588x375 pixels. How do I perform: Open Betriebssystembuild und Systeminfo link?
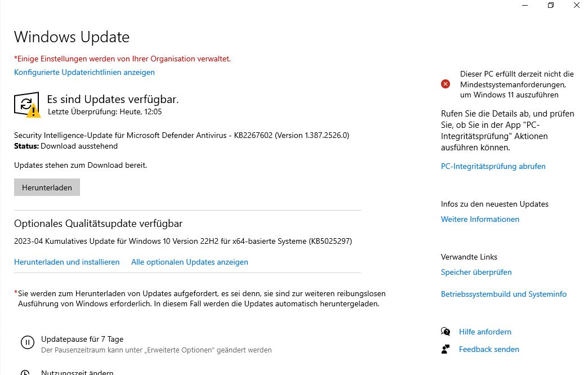[x=504, y=294]
